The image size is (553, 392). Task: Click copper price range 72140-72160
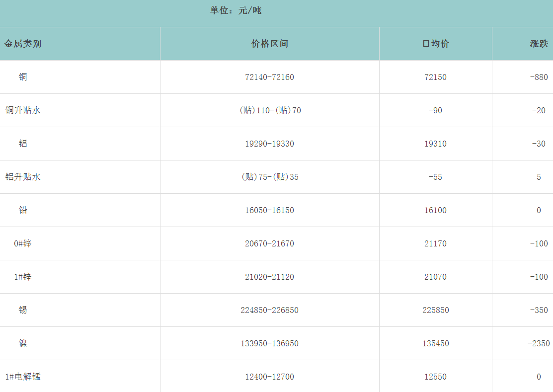[x=269, y=77]
